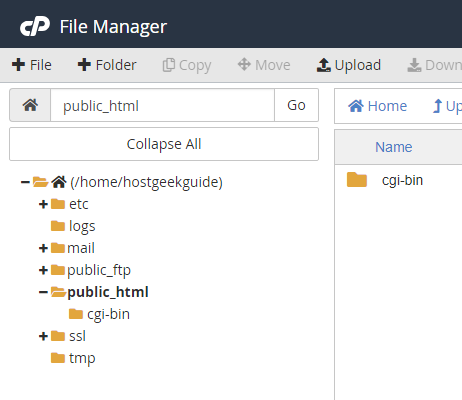This screenshot has height=400, width=462.
Task: Click the public_html path input field
Action: [162, 105]
